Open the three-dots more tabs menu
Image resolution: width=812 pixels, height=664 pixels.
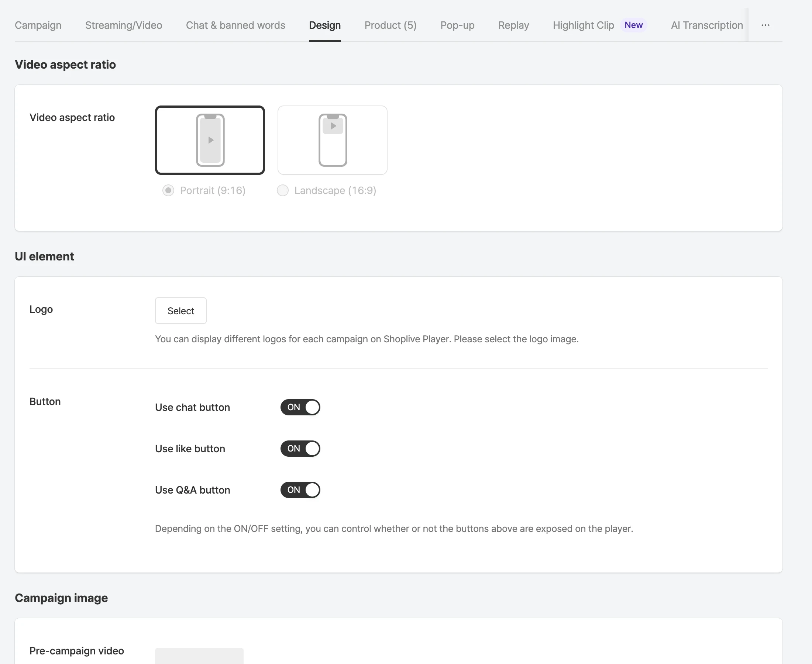click(x=765, y=25)
